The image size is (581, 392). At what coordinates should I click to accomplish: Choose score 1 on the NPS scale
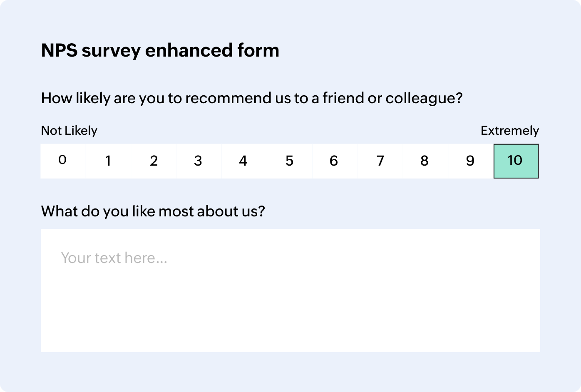[108, 161]
